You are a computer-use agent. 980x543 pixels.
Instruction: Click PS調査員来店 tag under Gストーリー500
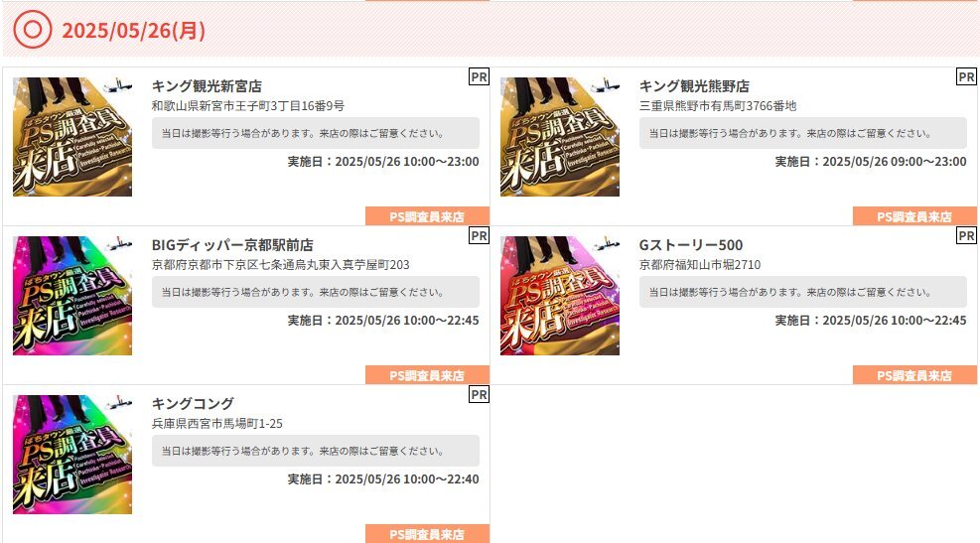(x=915, y=375)
